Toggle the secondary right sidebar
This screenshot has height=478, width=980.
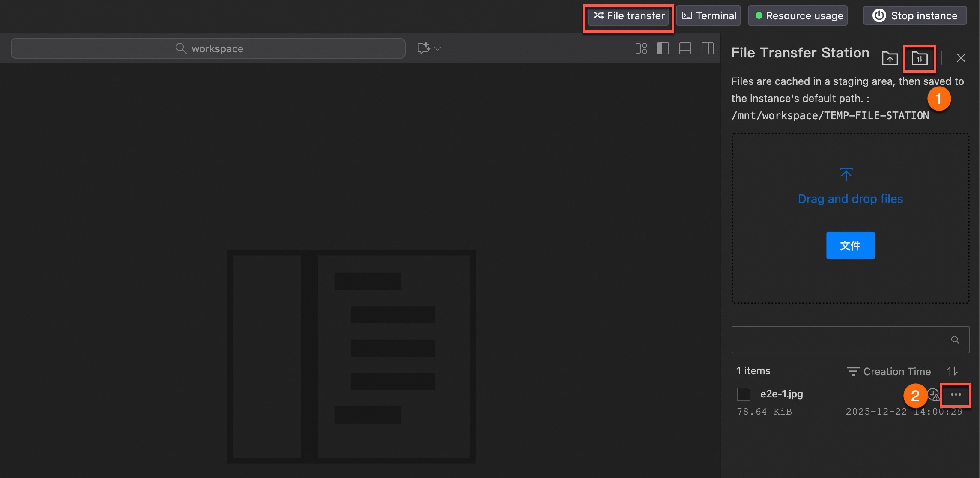coord(708,48)
